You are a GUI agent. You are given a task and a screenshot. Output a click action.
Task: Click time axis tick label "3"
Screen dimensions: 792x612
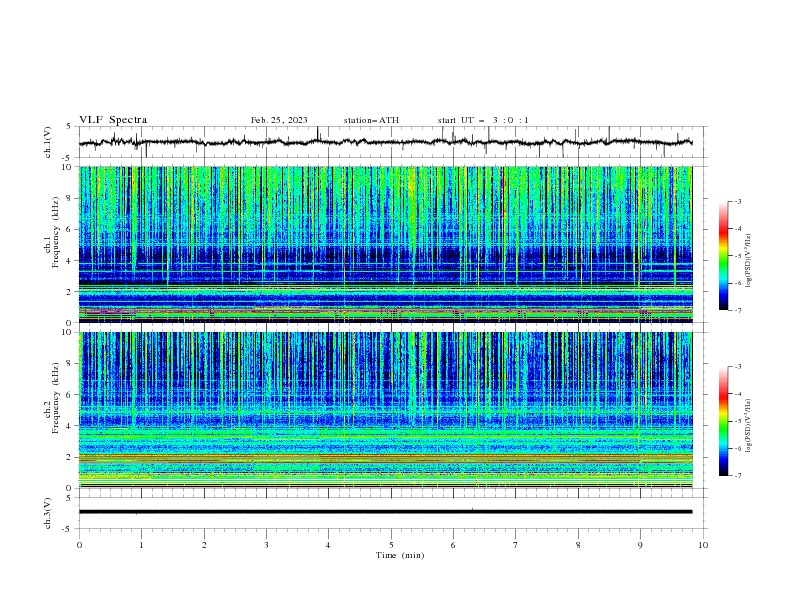coord(266,545)
